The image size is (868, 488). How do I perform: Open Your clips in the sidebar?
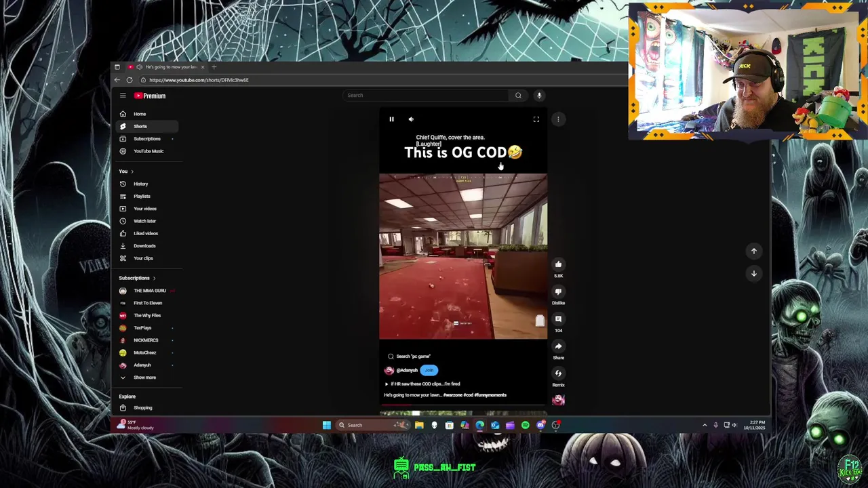pos(146,258)
